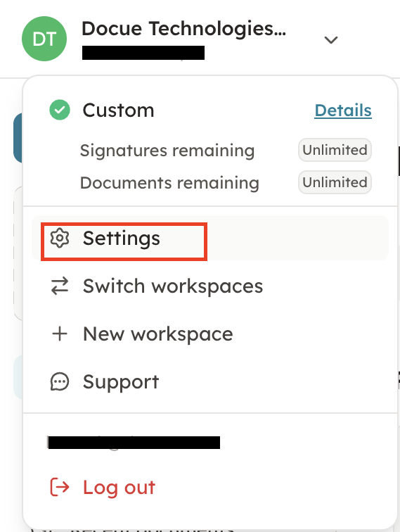The height and width of the screenshot is (532, 400).
Task: Click the Custom plan label
Action: (x=118, y=110)
